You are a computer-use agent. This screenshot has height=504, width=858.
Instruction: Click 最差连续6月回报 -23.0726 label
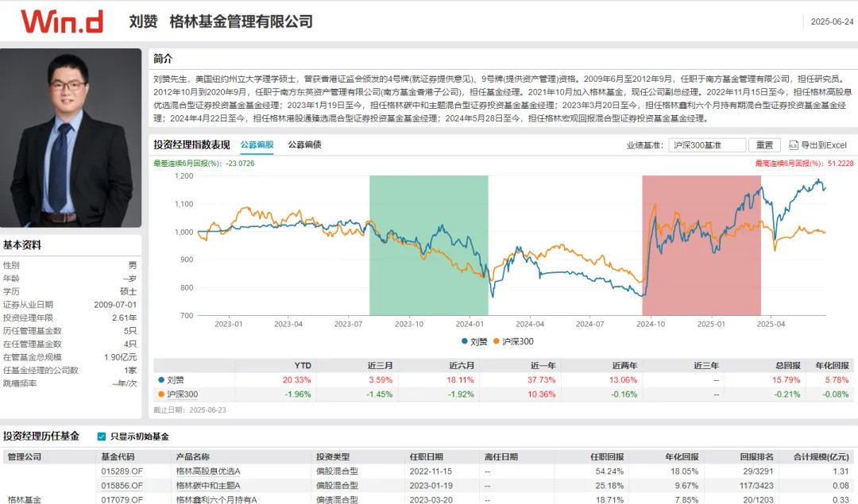[x=203, y=164]
